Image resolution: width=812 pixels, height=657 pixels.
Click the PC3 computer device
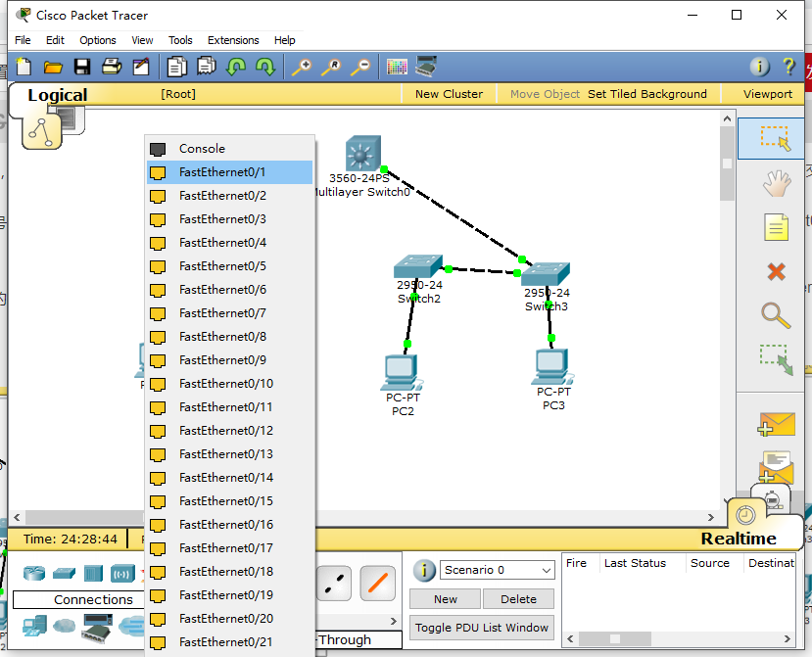552,366
